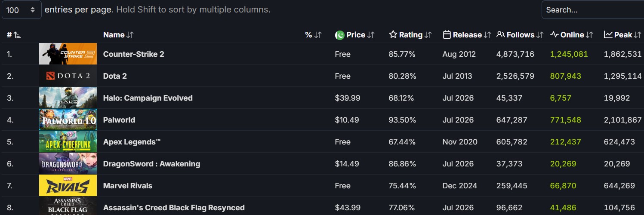Click the people icon beside Follows

coord(500,35)
